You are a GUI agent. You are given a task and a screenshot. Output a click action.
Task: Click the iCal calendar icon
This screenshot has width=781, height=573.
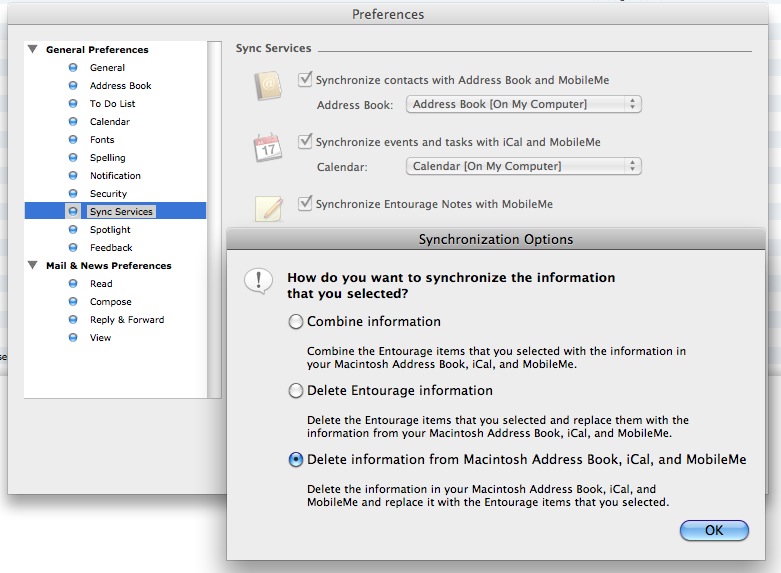[x=268, y=147]
